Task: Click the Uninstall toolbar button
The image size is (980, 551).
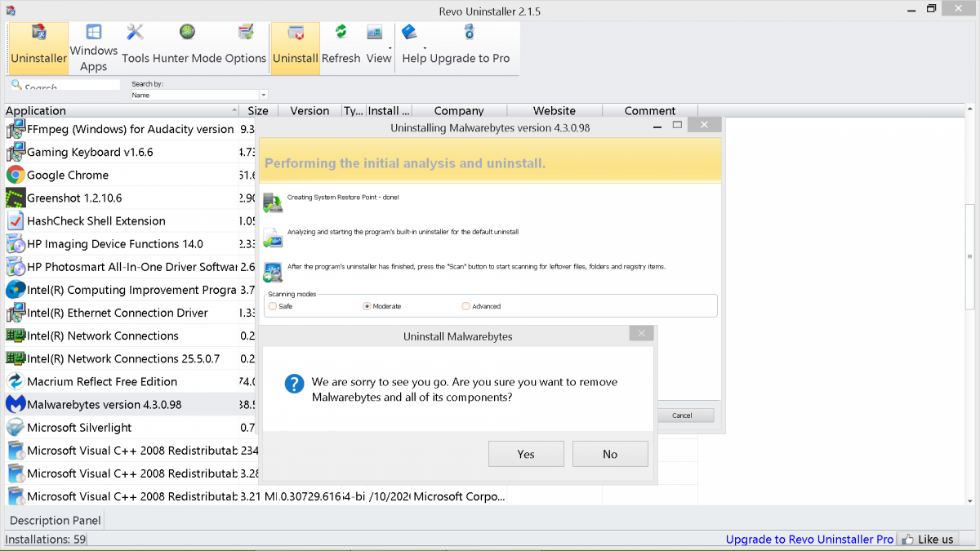Action: tap(296, 48)
